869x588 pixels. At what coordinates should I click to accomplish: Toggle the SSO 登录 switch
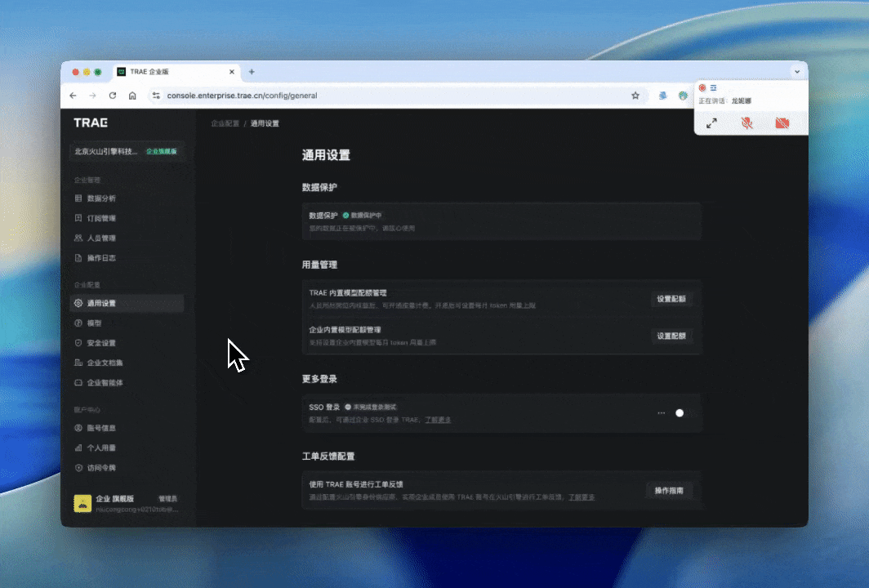[x=680, y=413]
